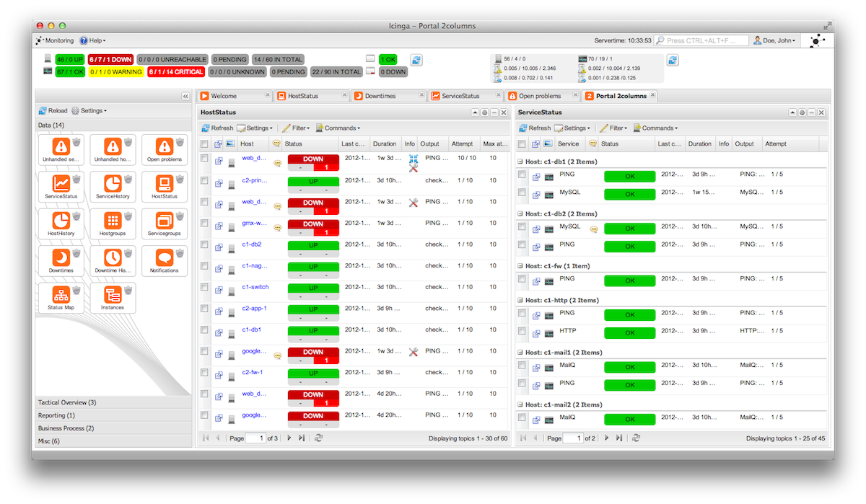Click the Refresh button in HostStatus
The height and width of the screenshot is (504, 866).
click(x=217, y=128)
